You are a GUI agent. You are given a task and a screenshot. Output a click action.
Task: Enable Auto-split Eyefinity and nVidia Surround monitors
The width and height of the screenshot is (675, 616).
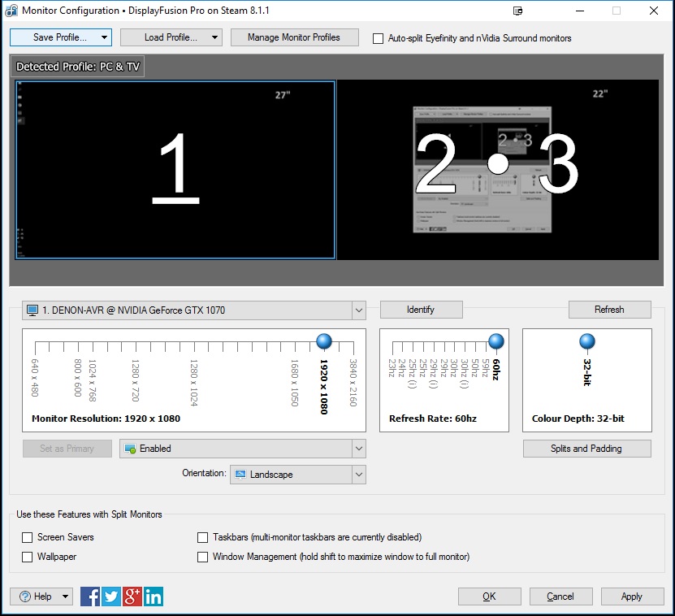point(378,38)
